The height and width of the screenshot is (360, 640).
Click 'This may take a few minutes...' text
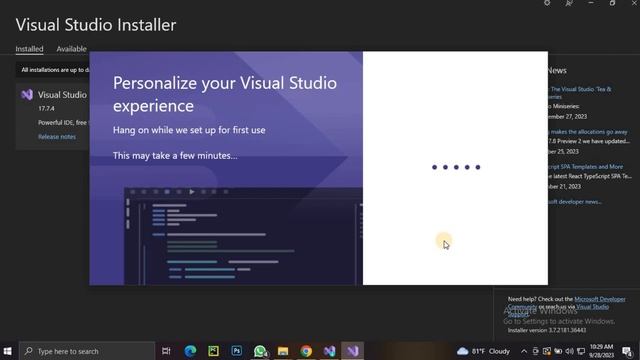[x=175, y=156]
